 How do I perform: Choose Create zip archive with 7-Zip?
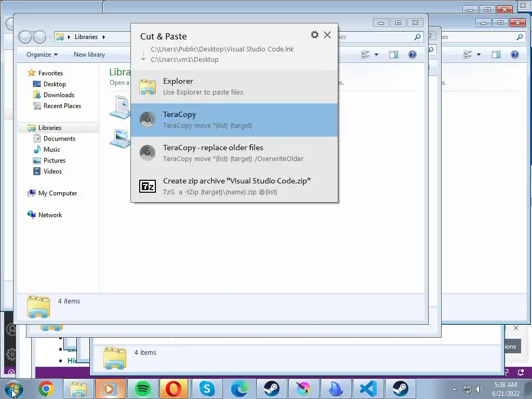(234, 187)
